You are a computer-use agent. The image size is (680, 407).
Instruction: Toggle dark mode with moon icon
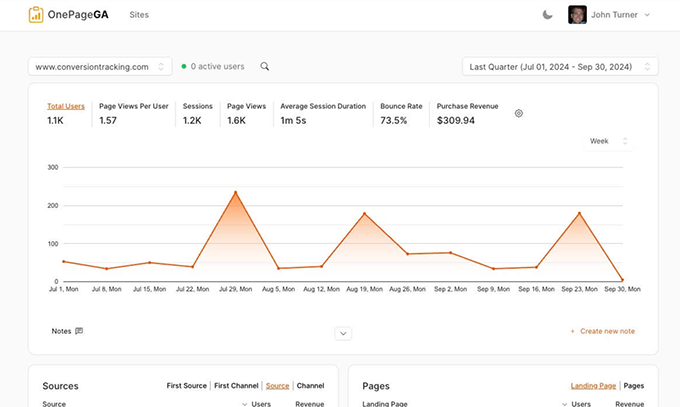click(x=548, y=15)
